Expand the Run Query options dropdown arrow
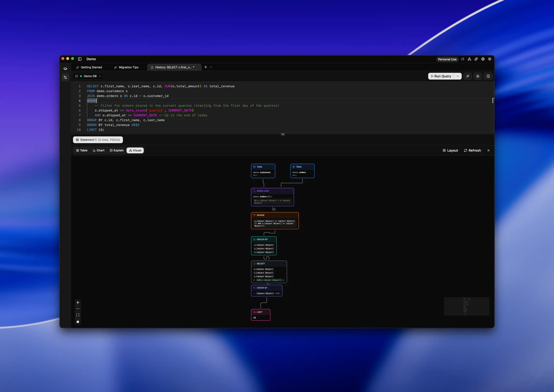Viewport: 554px width, 392px height. coord(458,76)
